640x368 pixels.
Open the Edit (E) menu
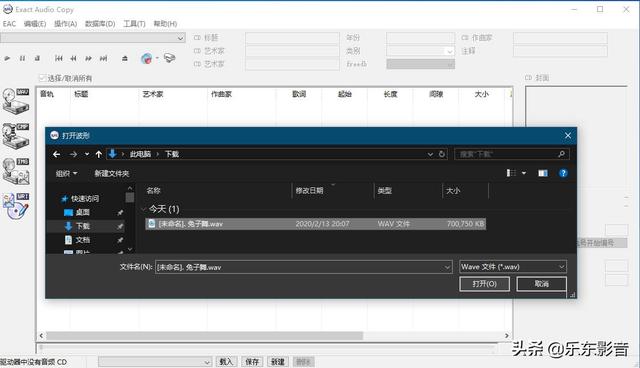coord(35,24)
